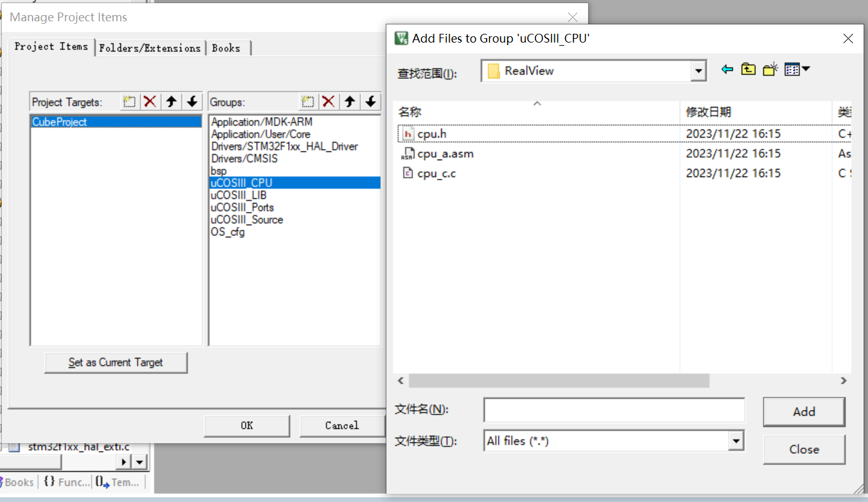Open dropdown arrow in bottom-left project pane
This screenshot has height=502, width=868.
(x=140, y=462)
